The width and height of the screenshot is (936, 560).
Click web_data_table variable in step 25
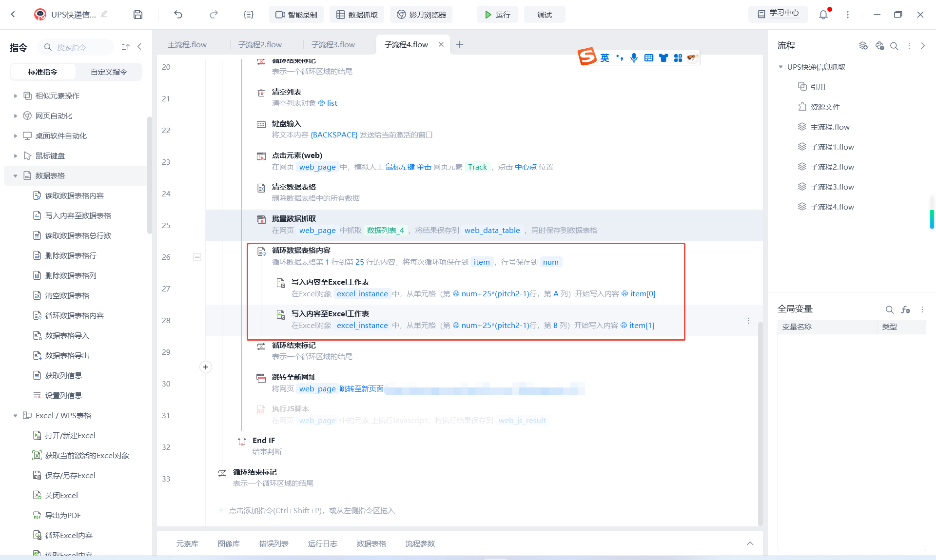click(x=492, y=230)
